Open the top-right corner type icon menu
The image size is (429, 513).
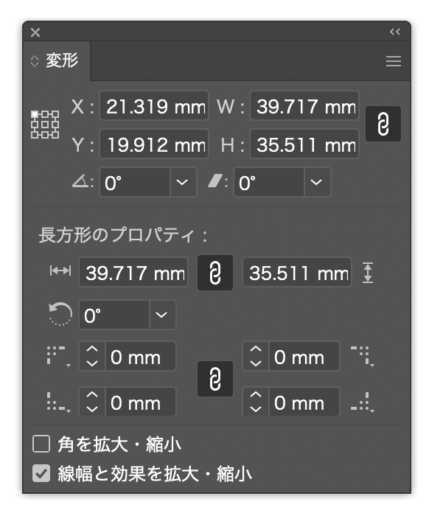point(363,356)
